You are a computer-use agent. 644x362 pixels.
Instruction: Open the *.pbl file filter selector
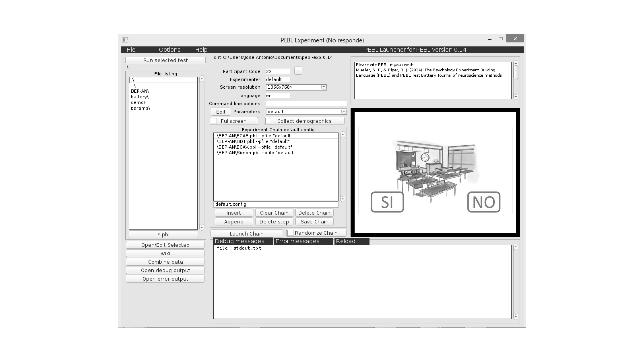pyautogui.click(x=163, y=234)
